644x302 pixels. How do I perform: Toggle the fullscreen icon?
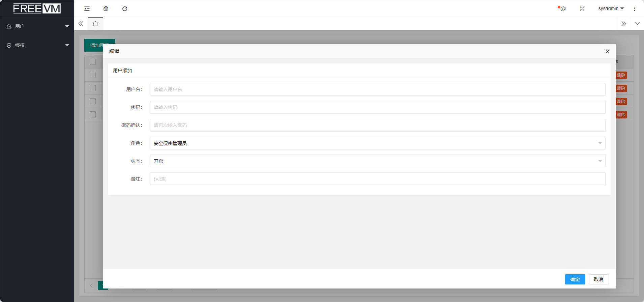coord(582,9)
